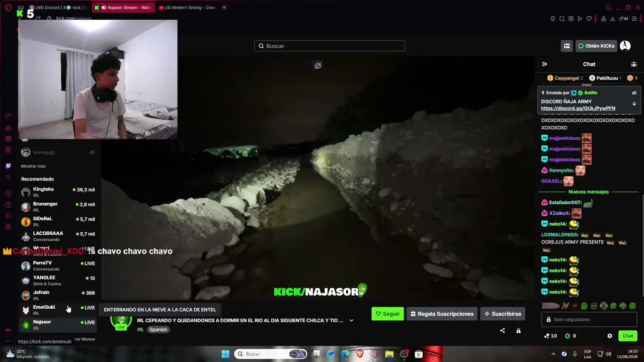Click the Windows taskbar Buscar search box
This screenshot has width=644, height=362.
click(271, 354)
